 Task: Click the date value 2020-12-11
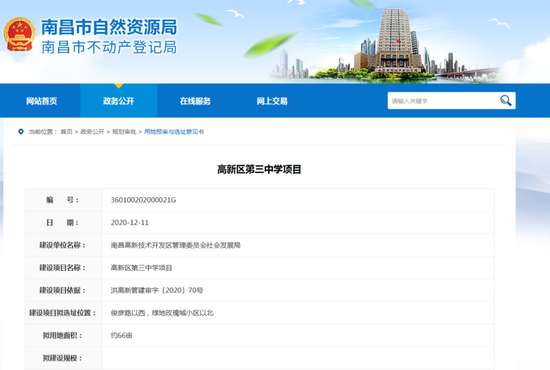(x=130, y=223)
